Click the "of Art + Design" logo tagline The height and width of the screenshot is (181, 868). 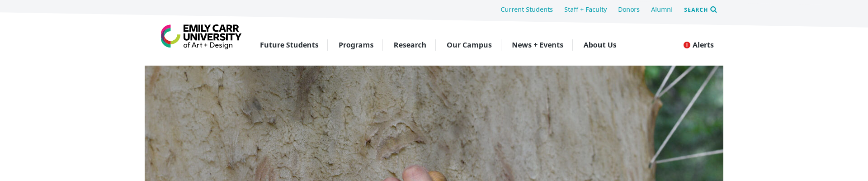click(208, 45)
